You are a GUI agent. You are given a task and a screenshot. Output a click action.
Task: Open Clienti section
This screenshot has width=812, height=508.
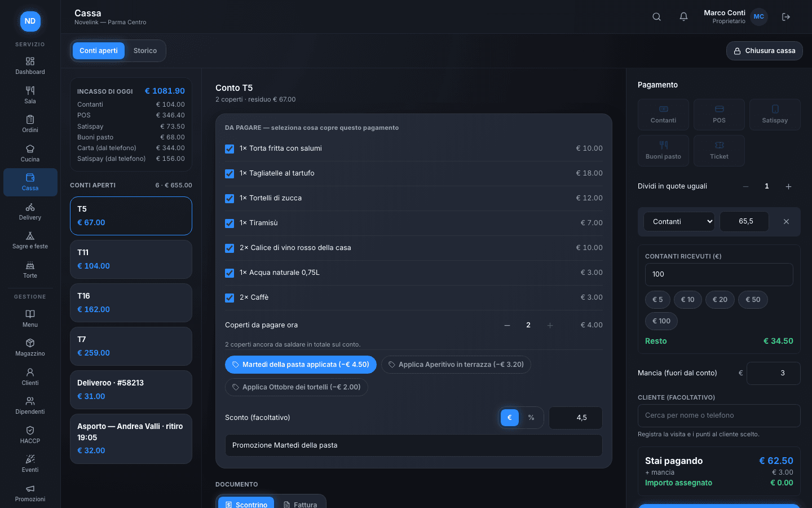coord(30,376)
